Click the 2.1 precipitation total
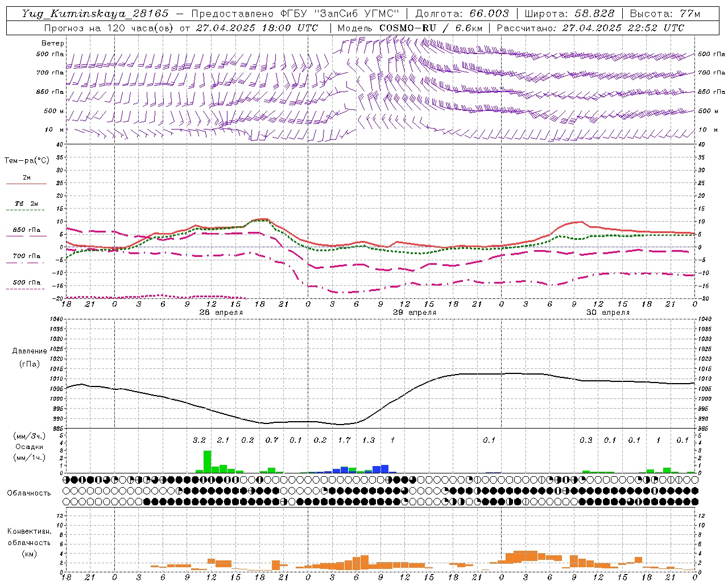The height and width of the screenshot is (582, 728). (223, 440)
